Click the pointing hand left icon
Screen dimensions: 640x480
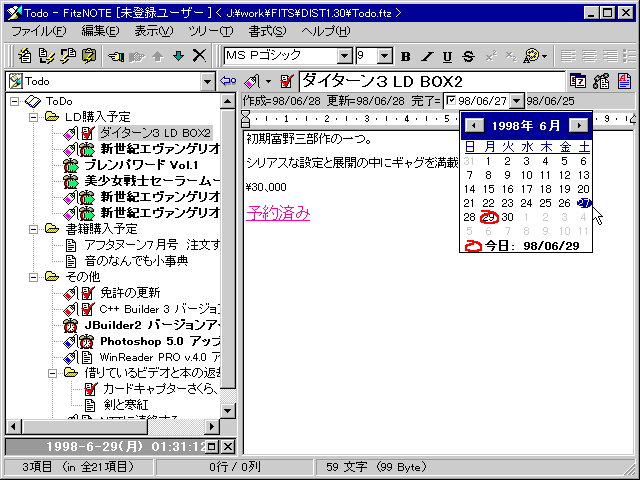point(116,56)
